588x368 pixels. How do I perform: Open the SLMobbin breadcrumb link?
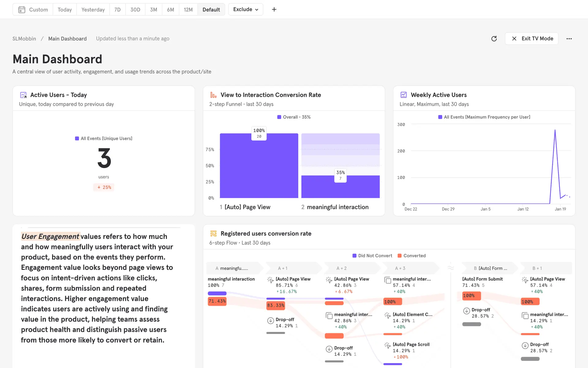tap(24, 39)
